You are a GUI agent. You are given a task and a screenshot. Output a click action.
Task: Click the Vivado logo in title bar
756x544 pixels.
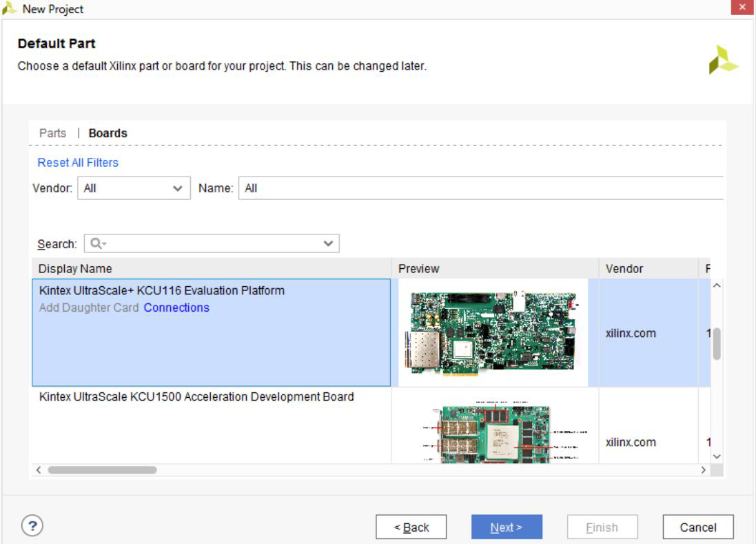point(9,9)
